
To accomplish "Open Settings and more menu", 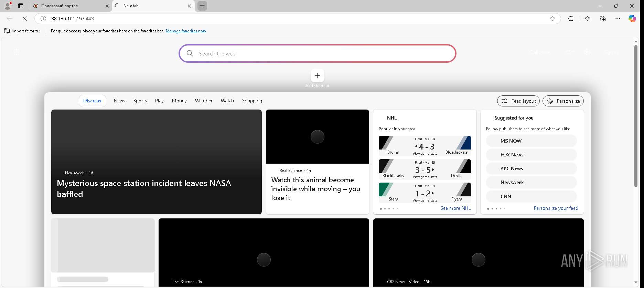I will point(618,19).
